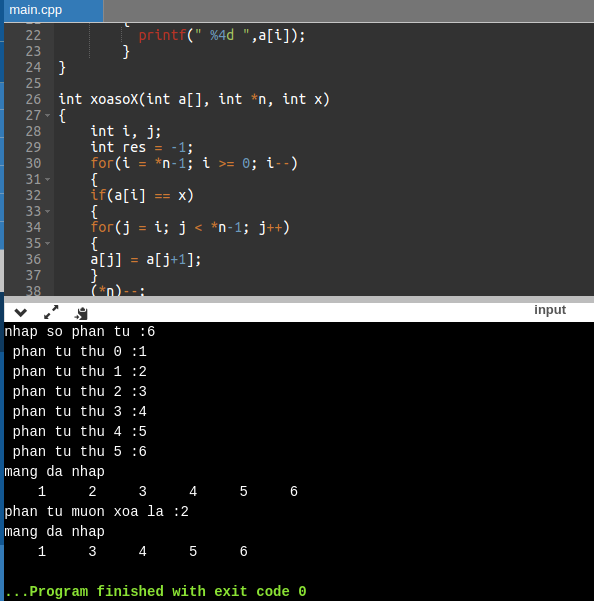The width and height of the screenshot is (594, 601).
Task: Click on the 'int res = -1;' line
Action: point(142,147)
